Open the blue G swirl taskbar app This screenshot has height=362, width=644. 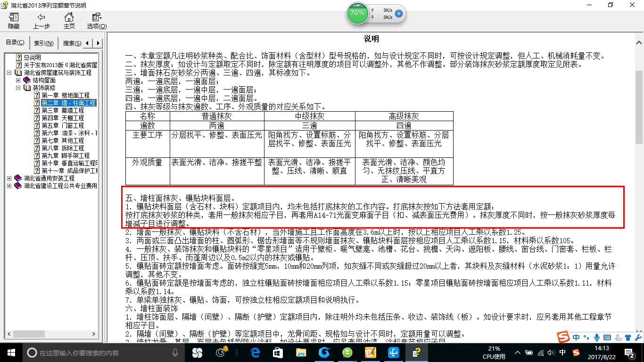[324, 353]
